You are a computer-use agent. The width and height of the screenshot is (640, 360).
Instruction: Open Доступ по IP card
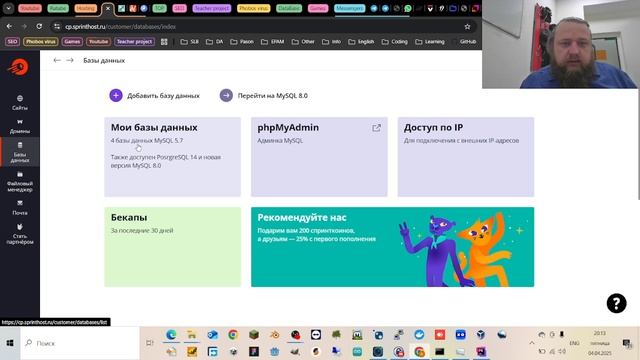[466, 157]
